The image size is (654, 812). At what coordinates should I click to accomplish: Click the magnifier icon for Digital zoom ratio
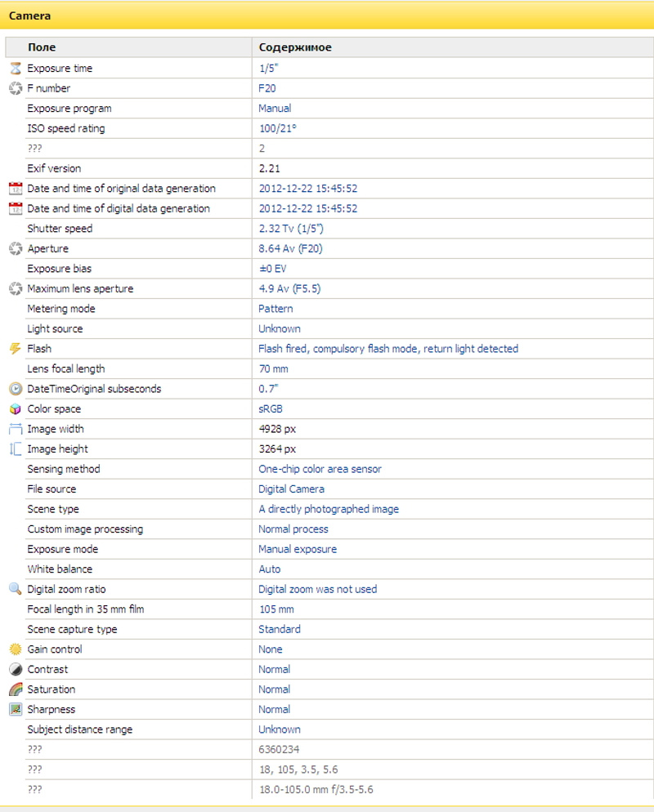click(15, 589)
